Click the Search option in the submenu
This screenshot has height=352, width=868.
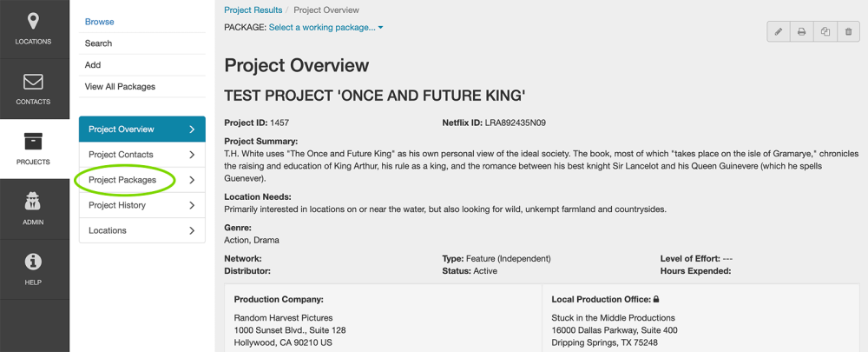click(x=98, y=43)
